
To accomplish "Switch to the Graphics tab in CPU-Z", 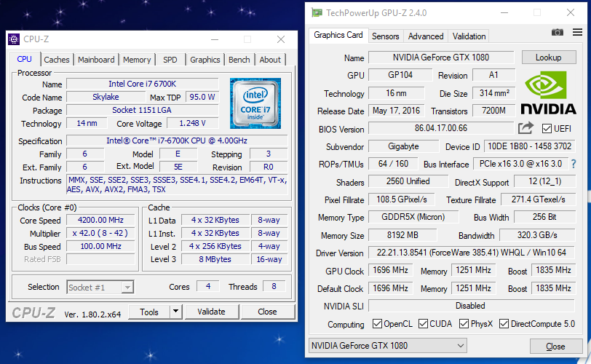I will pyautogui.click(x=205, y=60).
